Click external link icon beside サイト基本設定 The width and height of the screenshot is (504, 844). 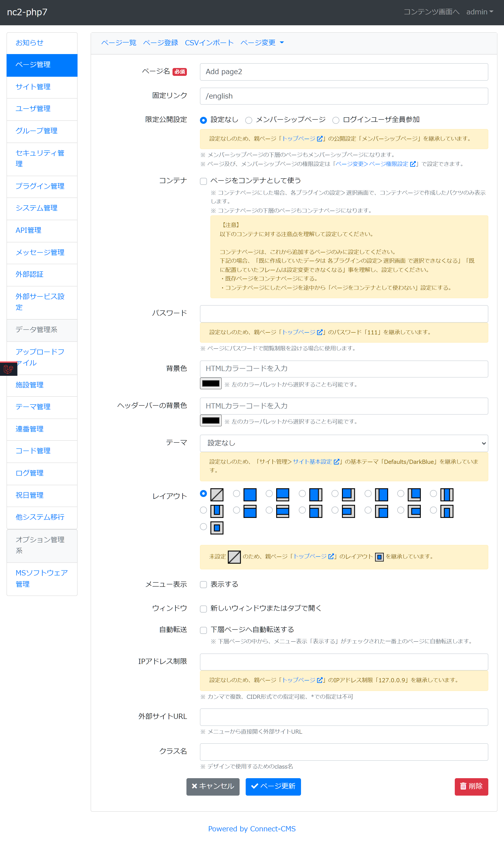coord(337,462)
